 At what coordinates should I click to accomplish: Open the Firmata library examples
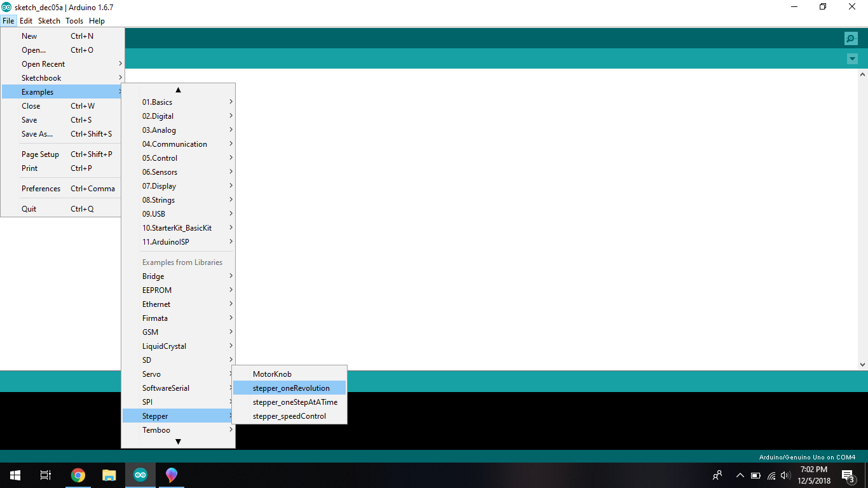pos(178,318)
